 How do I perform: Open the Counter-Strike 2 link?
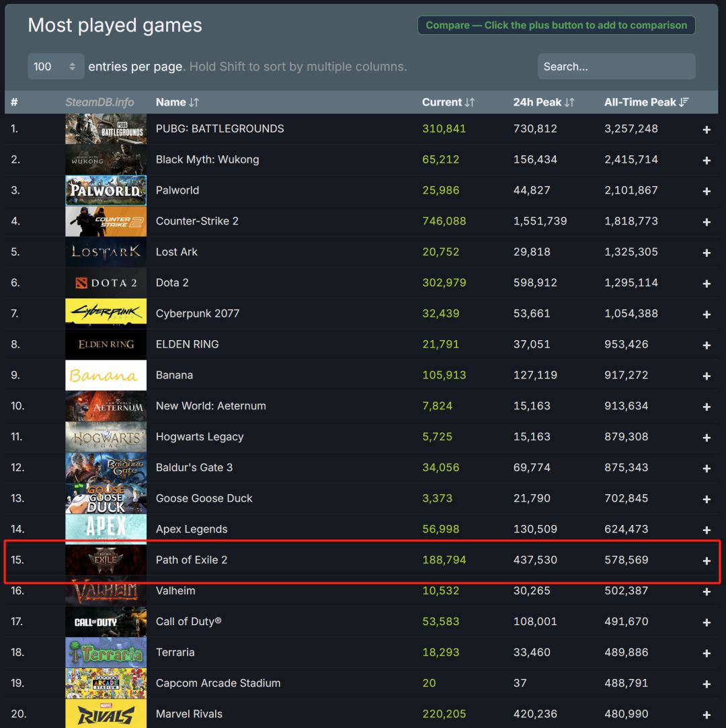coord(197,221)
